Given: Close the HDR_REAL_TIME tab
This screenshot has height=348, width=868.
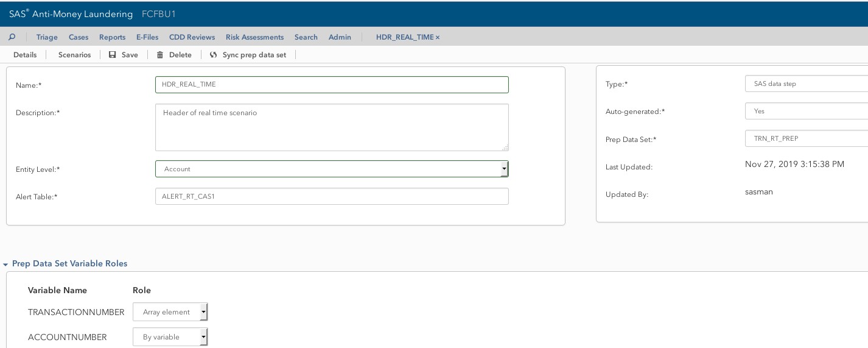Looking at the screenshot, I should [438, 37].
